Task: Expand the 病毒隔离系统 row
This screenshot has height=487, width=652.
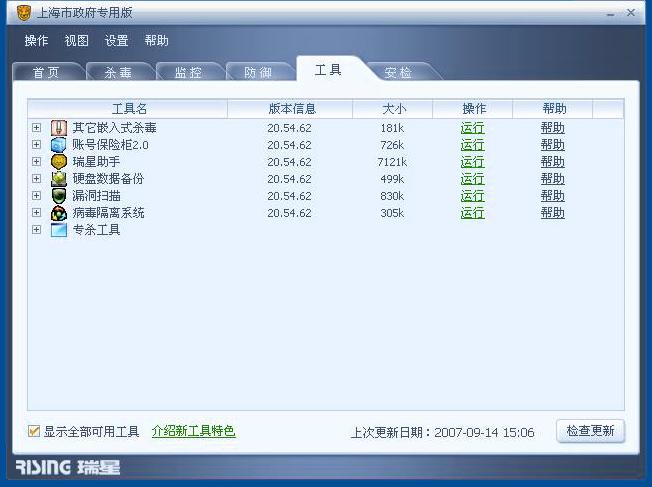Action: (36, 213)
